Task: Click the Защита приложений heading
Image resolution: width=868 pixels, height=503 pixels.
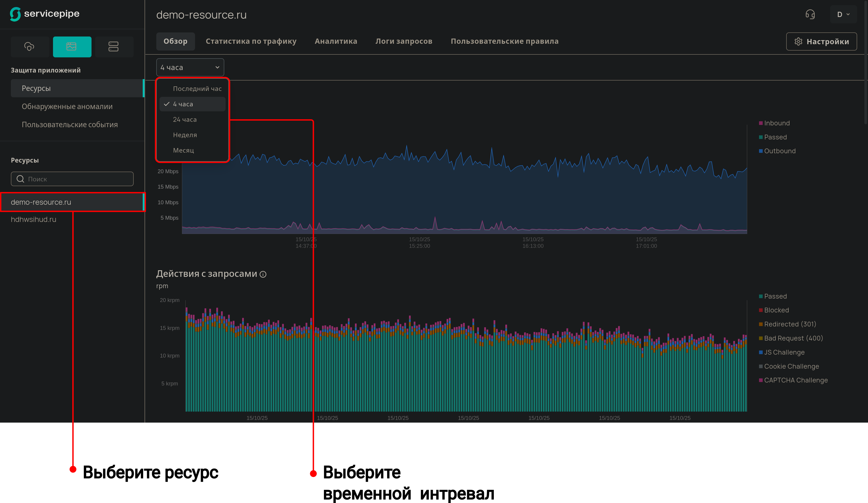Action: [x=46, y=70]
